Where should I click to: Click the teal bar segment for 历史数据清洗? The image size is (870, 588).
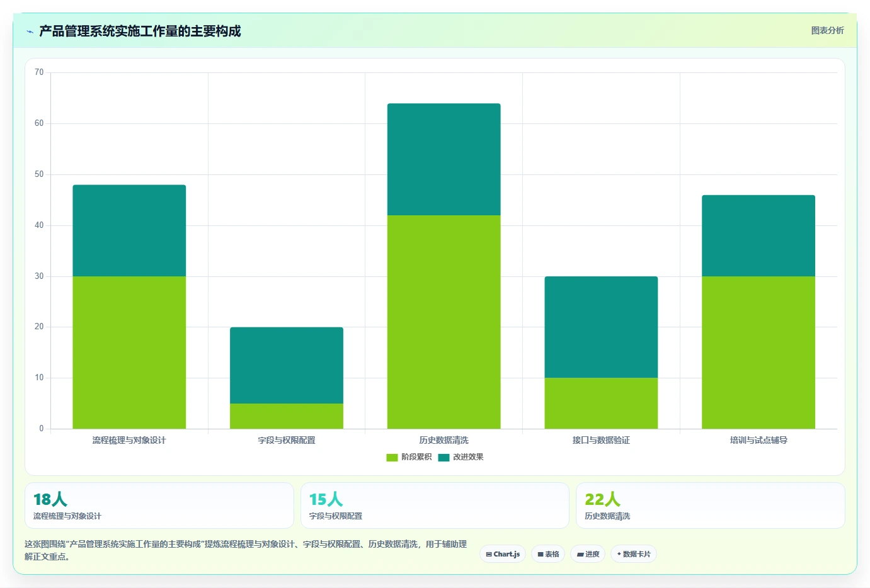(x=444, y=159)
